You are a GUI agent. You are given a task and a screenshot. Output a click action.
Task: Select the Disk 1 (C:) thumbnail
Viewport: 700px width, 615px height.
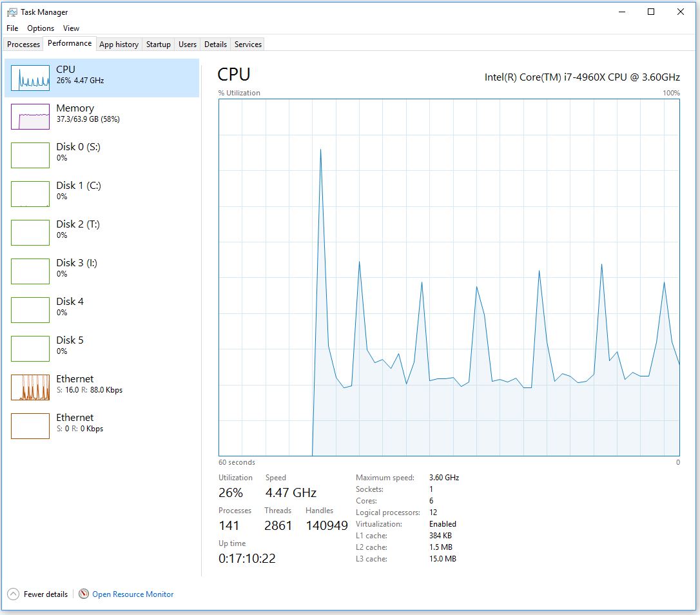point(30,194)
